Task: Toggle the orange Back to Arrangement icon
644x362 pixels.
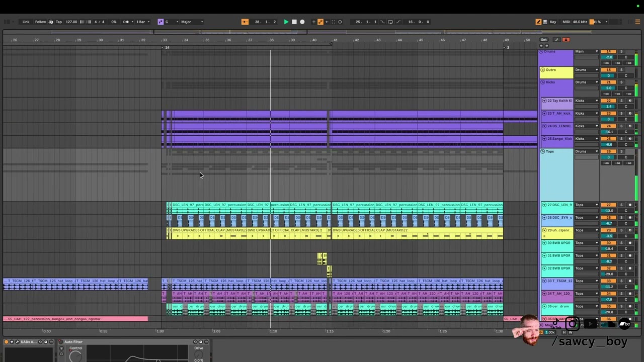Action: point(245,22)
